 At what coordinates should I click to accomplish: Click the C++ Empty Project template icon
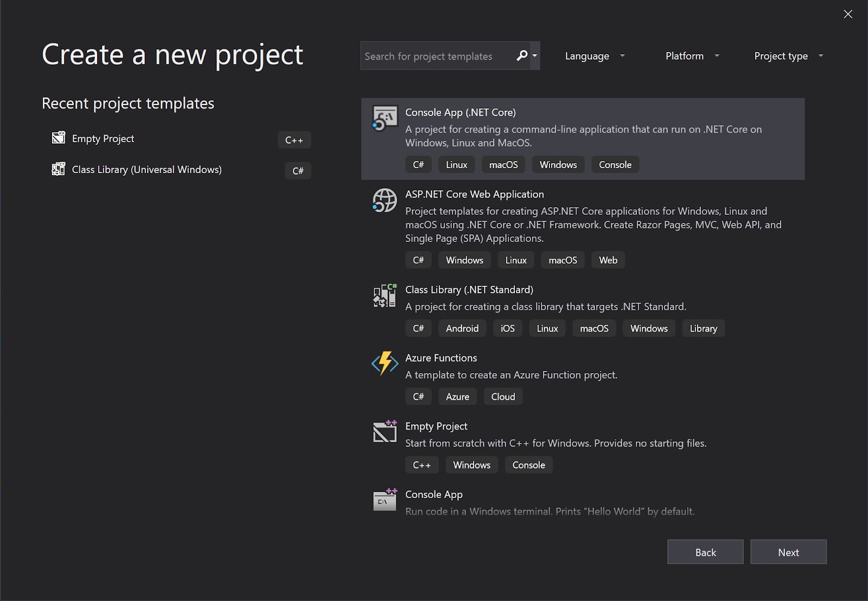point(385,432)
